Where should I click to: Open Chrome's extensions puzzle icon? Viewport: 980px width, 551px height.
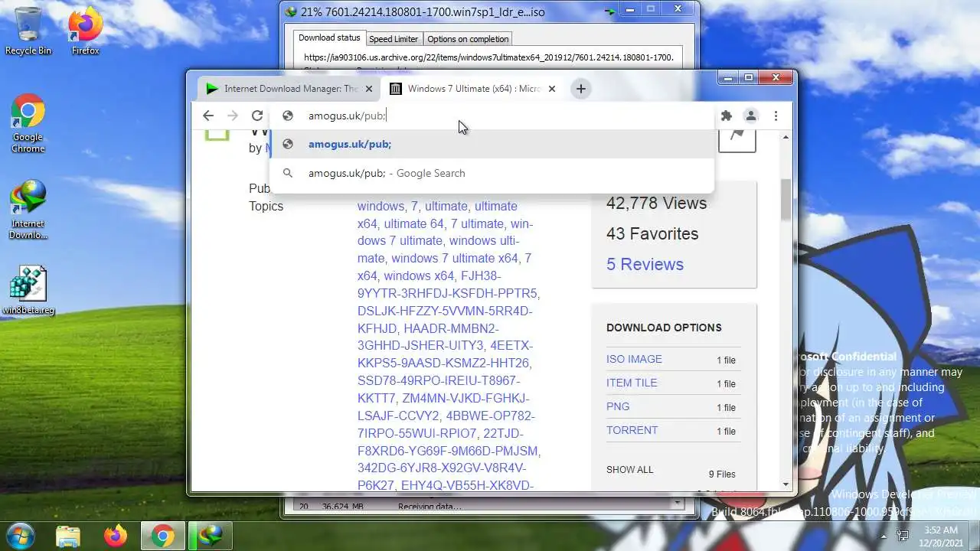(727, 116)
